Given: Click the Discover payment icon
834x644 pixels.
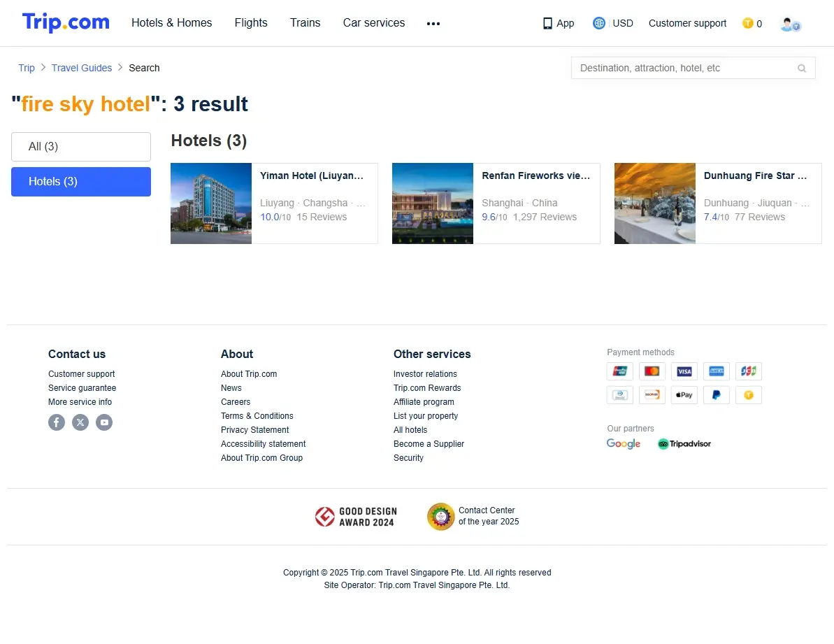Looking at the screenshot, I should point(652,395).
